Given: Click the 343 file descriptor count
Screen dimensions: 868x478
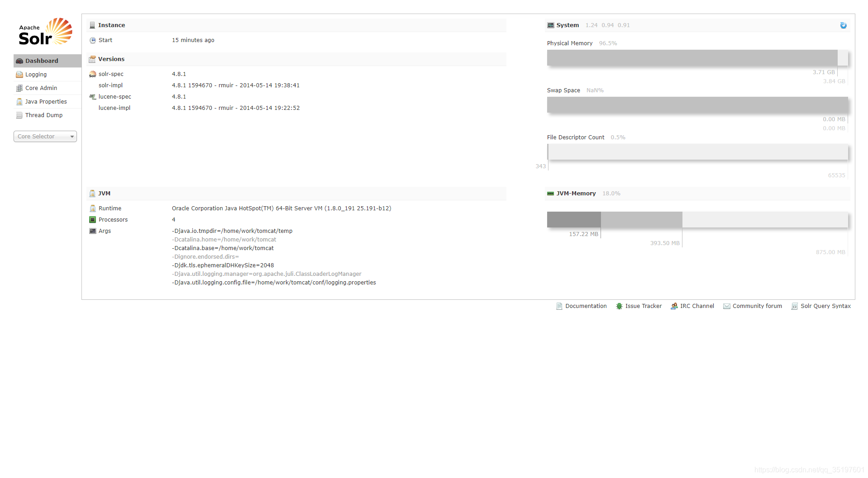Looking at the screenshot, I should tap(540, 166).
